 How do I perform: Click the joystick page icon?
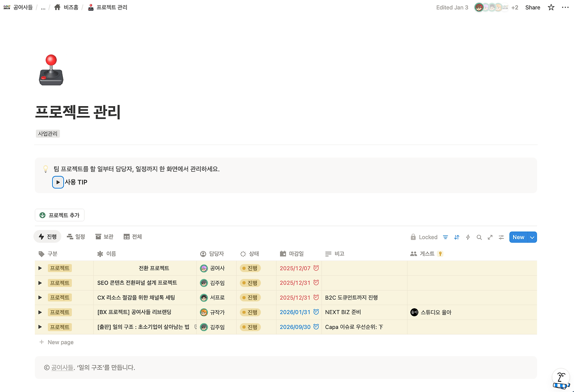click(51, 70)
